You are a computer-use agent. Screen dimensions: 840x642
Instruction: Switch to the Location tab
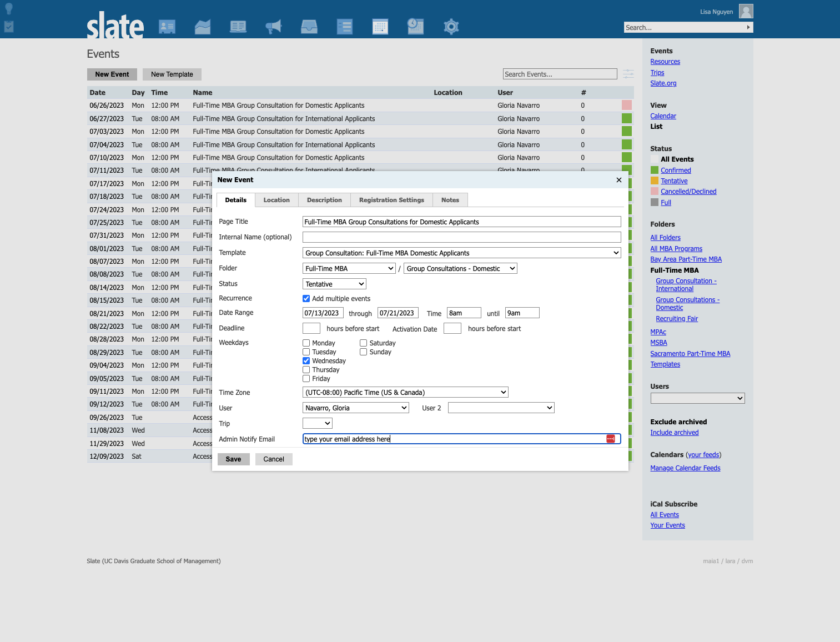[x=276, y=200]
